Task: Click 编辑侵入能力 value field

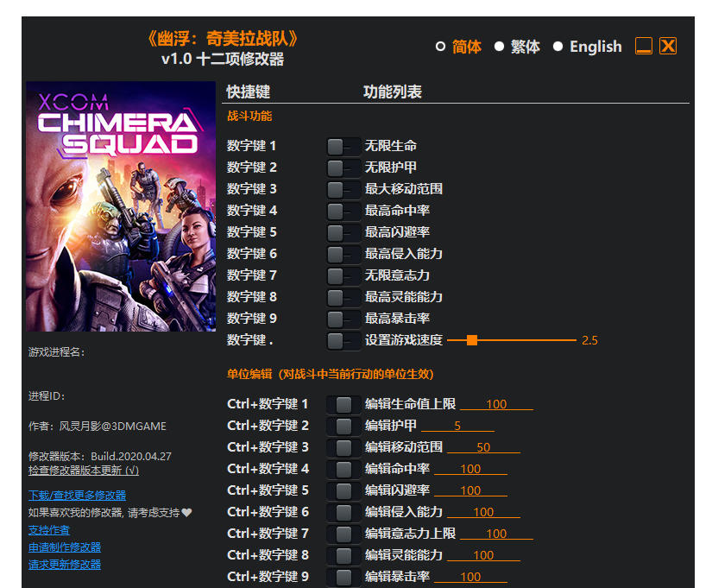Action: (483, 512)
